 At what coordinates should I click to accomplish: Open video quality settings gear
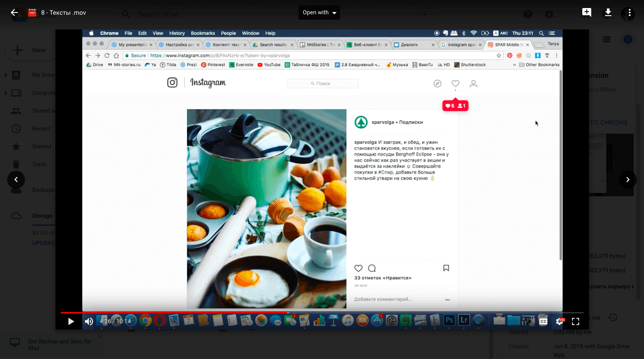559,321
